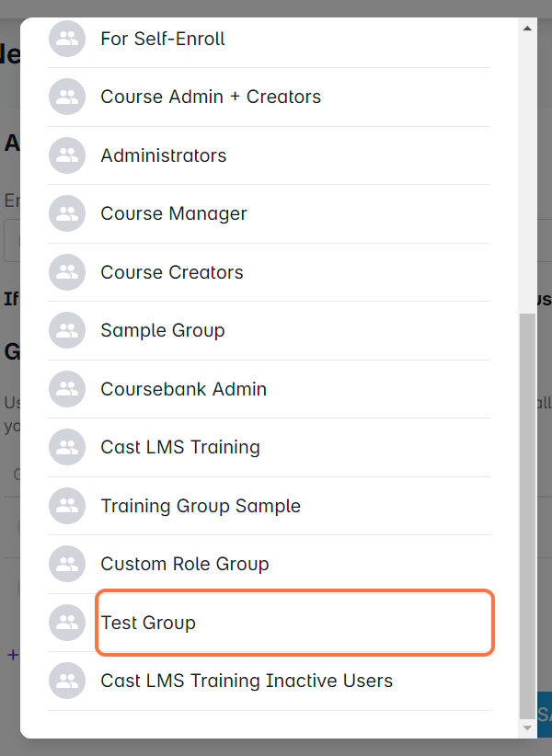
Task: Select the Sample Group entry
Action: (163, 330)
